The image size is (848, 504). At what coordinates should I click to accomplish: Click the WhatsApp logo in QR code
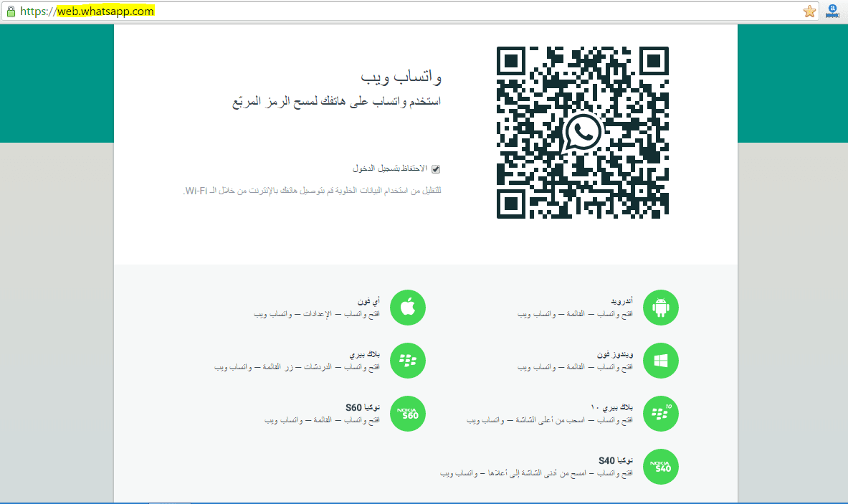tap(582, 133)
